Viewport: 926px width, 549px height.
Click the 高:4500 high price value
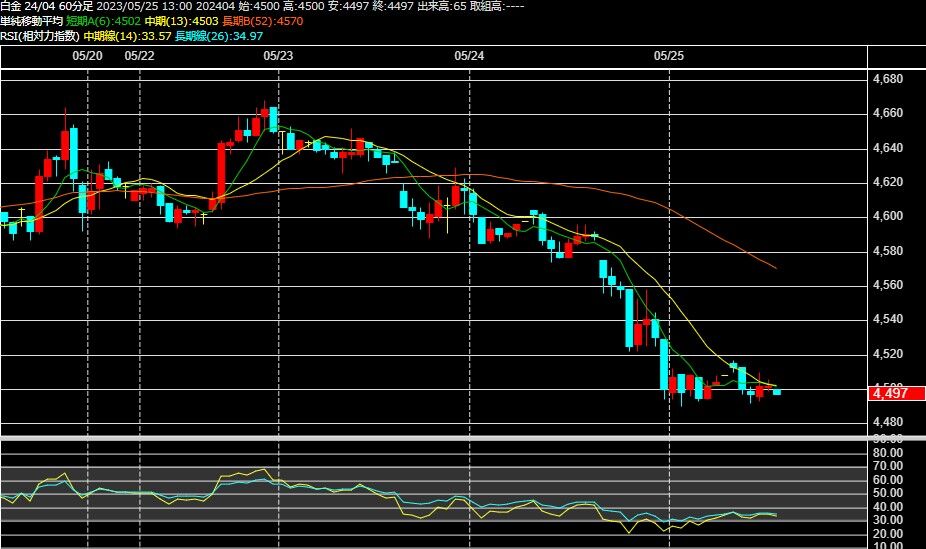coord(304,6)
